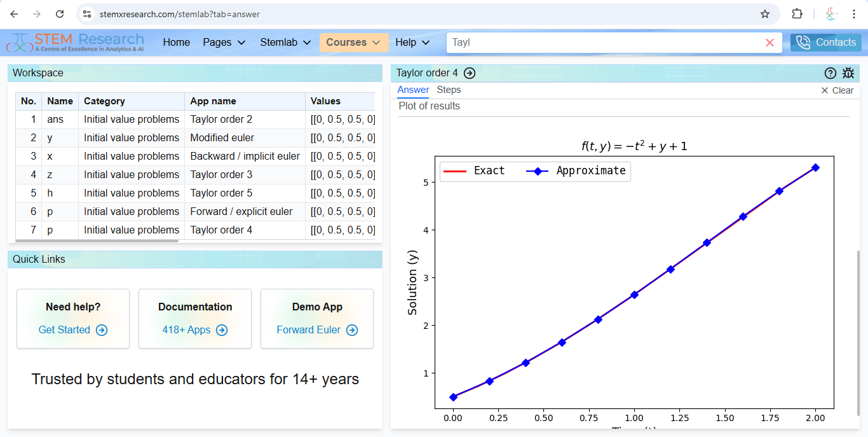Screen dimensions: 868x437
Task: Run the Taylor order 4 arrow icon
Action: point(470,73)
